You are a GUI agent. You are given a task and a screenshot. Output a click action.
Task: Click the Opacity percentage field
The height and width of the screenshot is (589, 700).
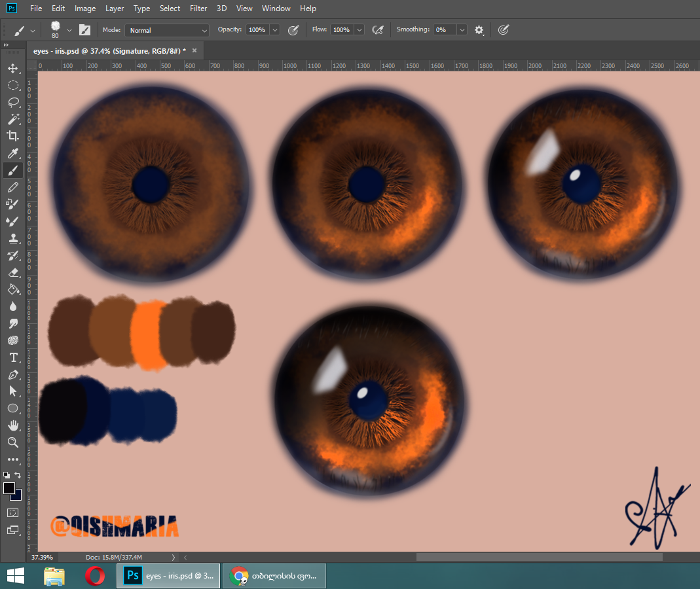coord(258,30)
